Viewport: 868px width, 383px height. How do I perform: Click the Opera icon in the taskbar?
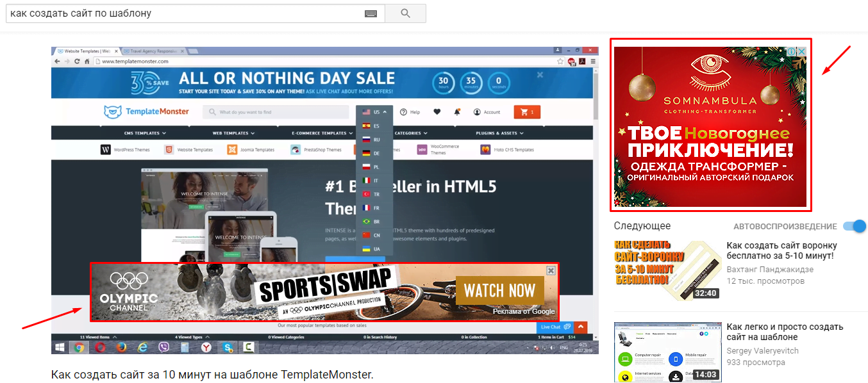[x=100, y=348]
